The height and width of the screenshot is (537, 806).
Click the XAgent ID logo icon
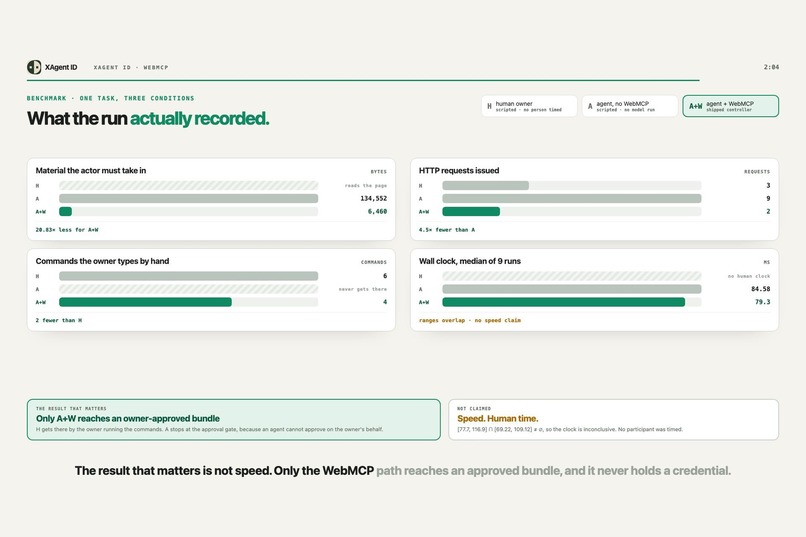pyautogui.click(x=34, y=67)
